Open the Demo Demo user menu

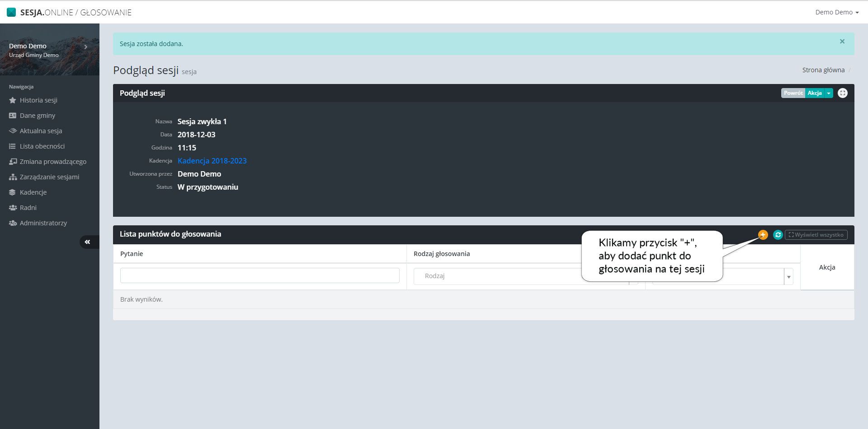coord(836,12)
